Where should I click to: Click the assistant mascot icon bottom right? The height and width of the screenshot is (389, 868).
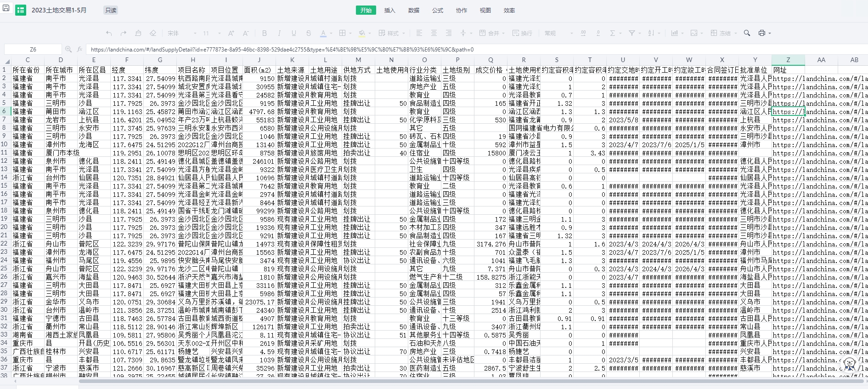[x=850, y=364]
